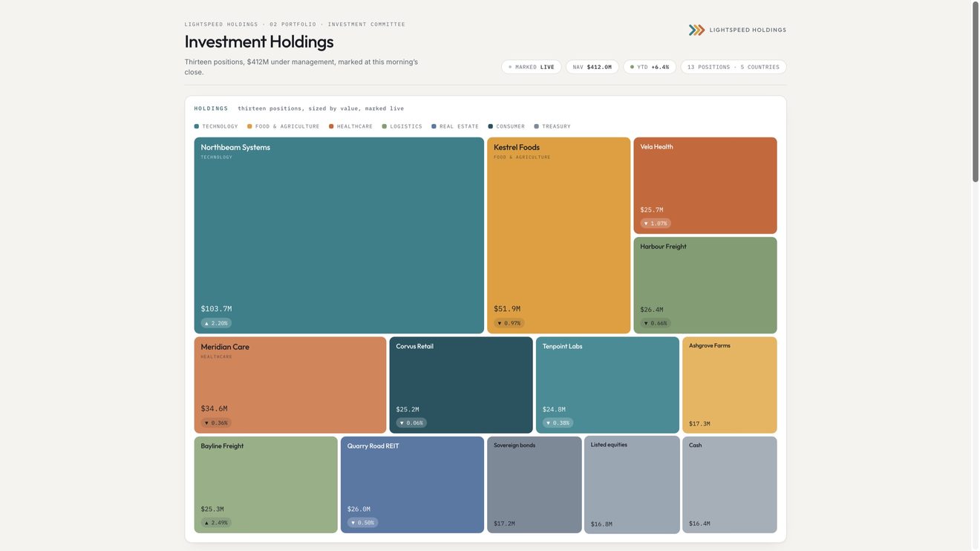Click the Treasury legend swatch
Viewport: 980px width, 551px height.
point(537,126)
